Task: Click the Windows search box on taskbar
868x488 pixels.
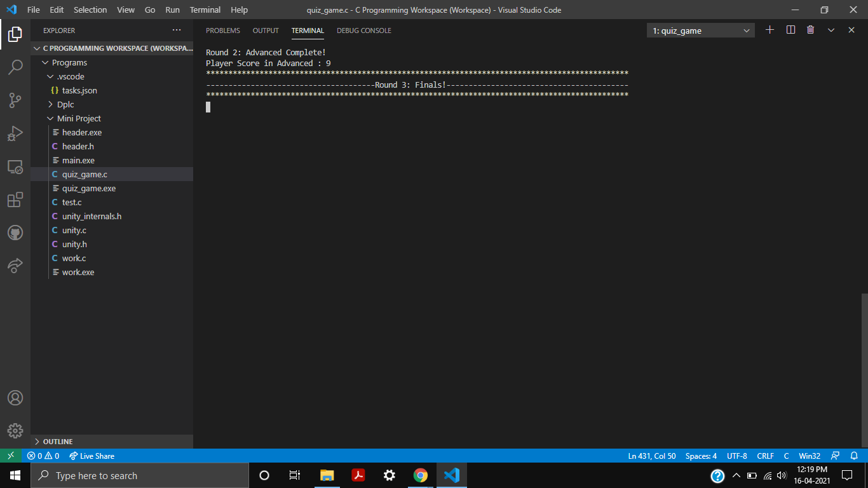Action: point(140,475)
